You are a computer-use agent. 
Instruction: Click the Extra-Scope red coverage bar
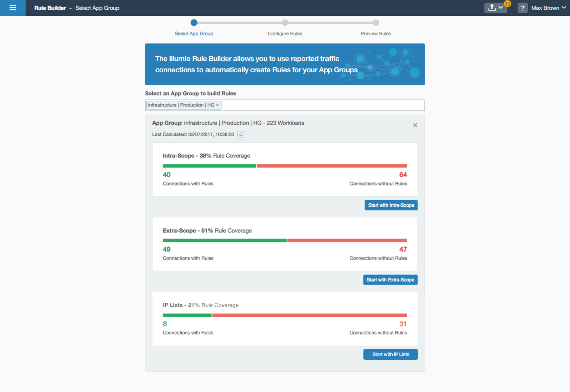tap(347, 240)
